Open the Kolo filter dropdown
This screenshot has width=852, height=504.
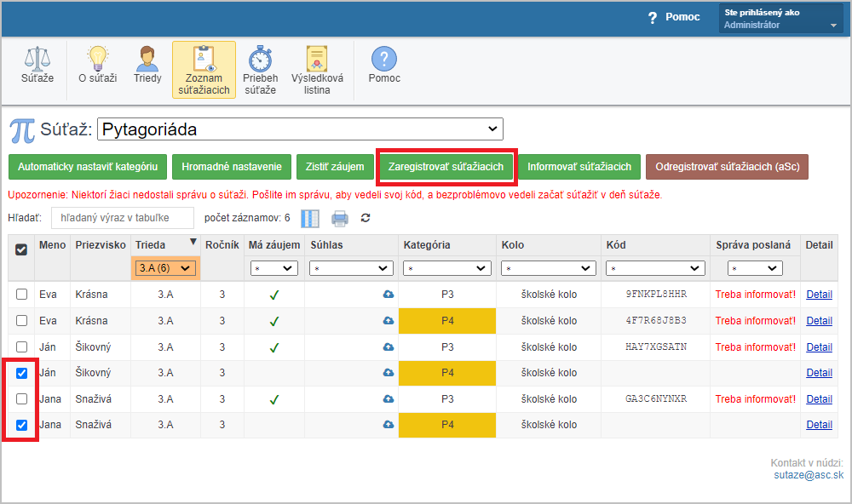tap(548, 268)
